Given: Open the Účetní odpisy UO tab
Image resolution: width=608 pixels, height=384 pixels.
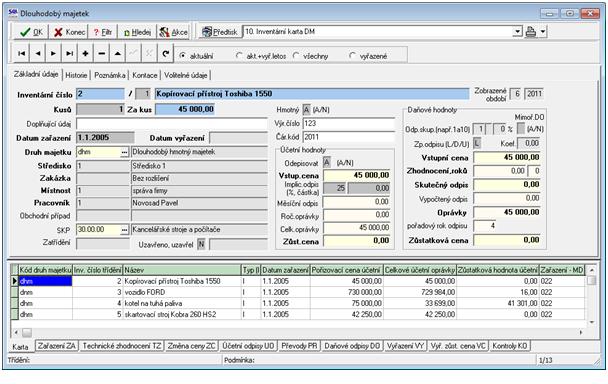Looking at the screenshot, I should click(x=248, y=346).
